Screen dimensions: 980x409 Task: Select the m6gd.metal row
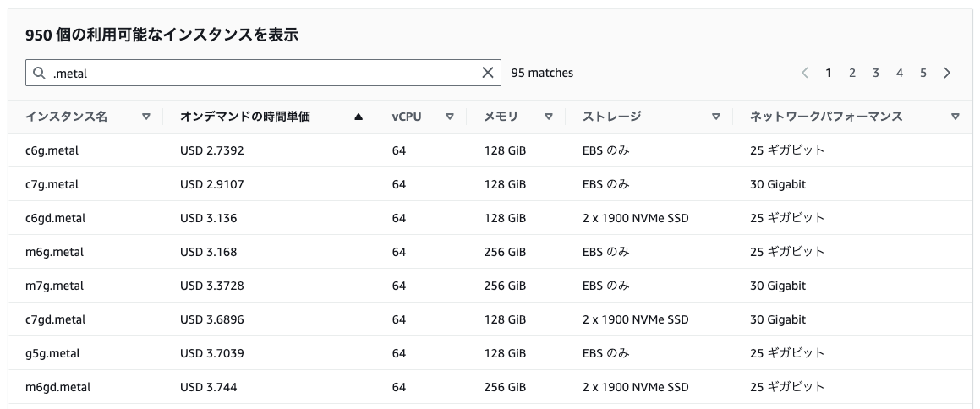[x=57, y=387]
